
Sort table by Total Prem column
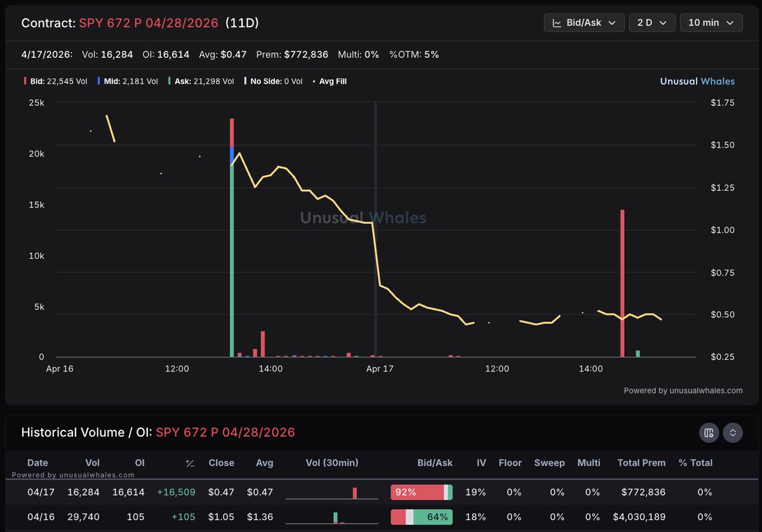641,463
